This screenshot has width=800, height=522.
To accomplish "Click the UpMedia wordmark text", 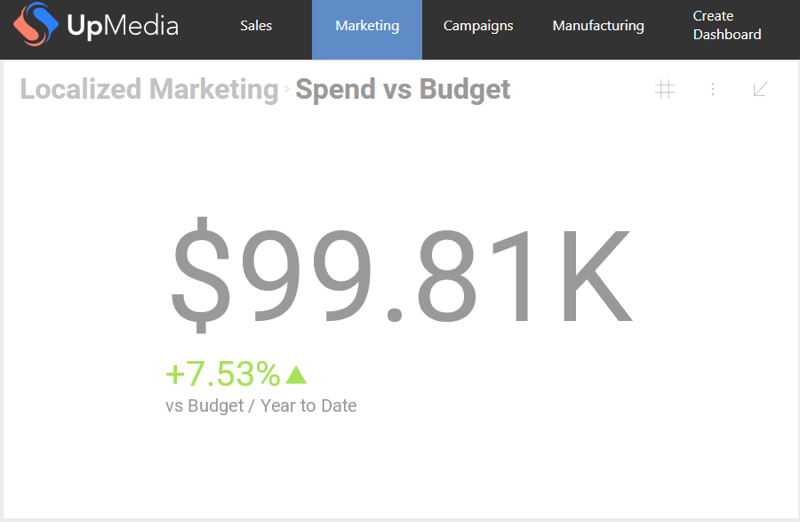I will click(x=122, y=26).
